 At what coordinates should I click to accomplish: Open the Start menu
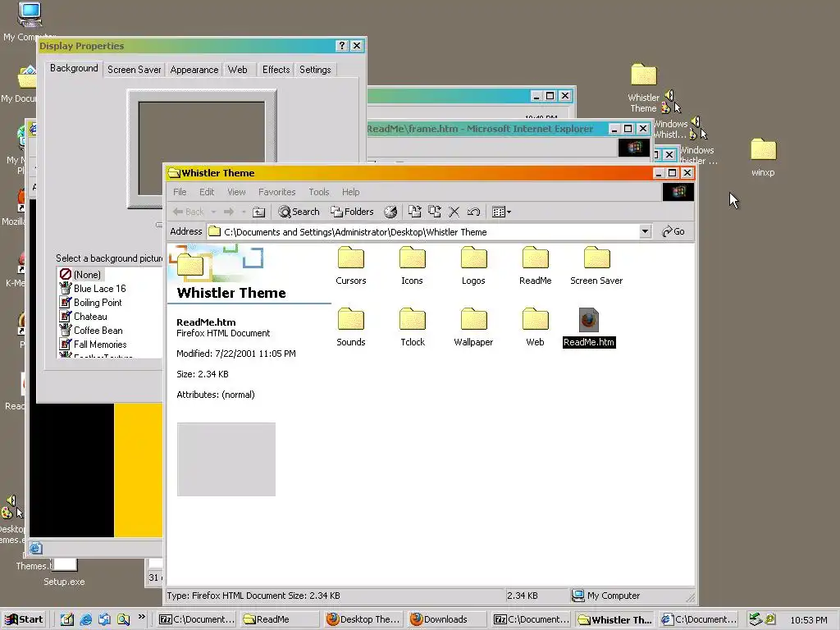24,619
